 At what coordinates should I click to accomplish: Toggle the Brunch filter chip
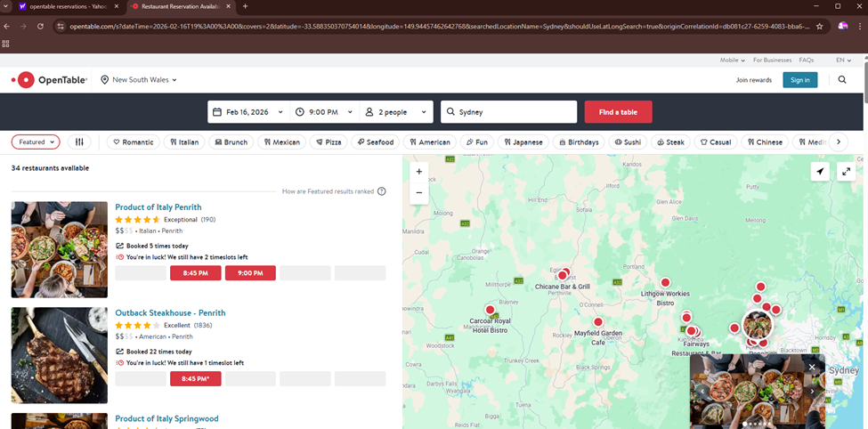(x=231, y=142)
